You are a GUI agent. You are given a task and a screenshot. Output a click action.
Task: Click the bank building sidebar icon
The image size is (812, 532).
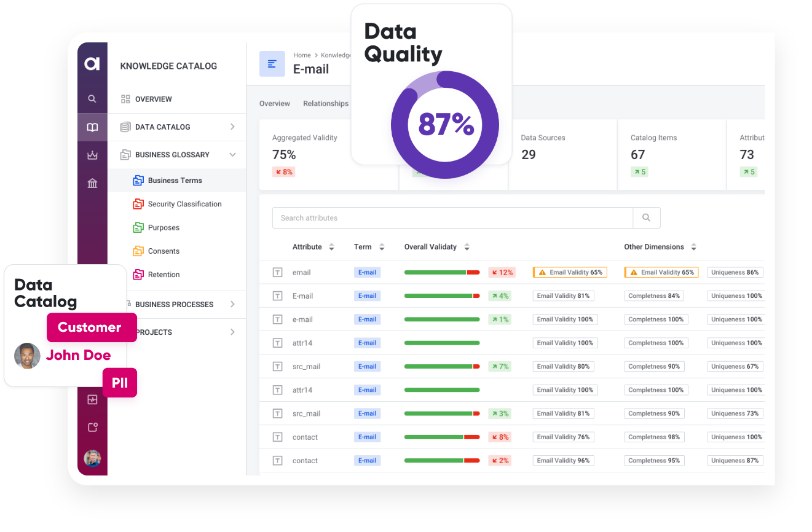92,183
